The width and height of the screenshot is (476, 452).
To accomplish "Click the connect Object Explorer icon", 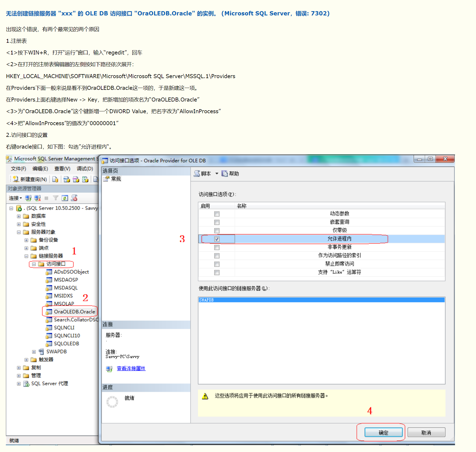I will [28, 198].
